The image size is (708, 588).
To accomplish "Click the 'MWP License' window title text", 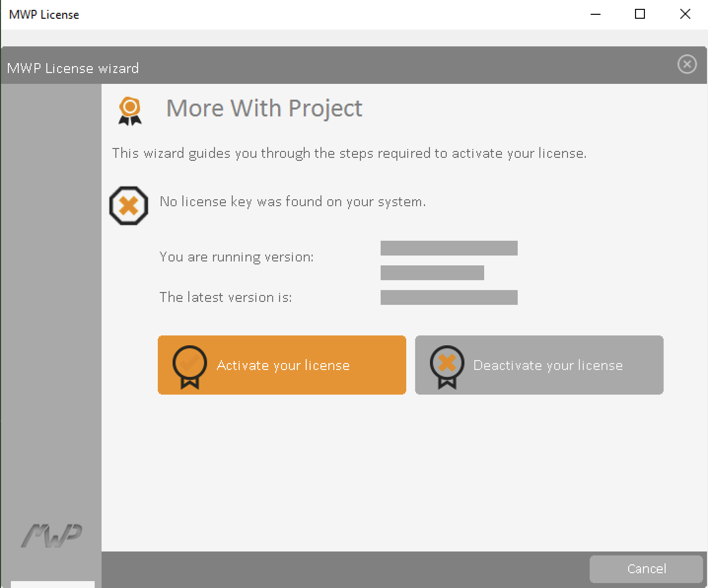I will 44,15.
